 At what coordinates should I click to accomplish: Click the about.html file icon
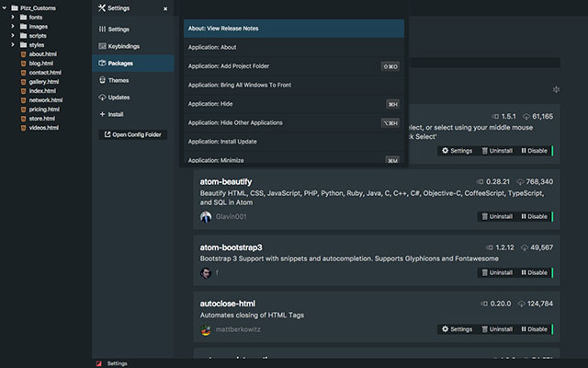[x=23, y=54]
